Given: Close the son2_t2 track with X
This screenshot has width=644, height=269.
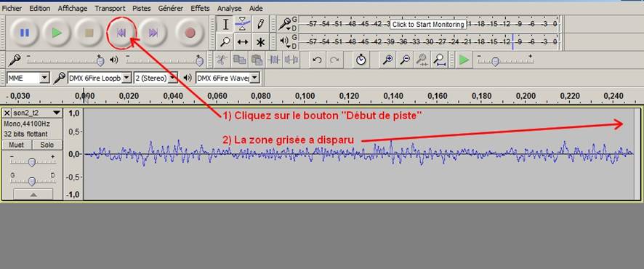Looking at the screenshot, I should click(x=7, y=113).
